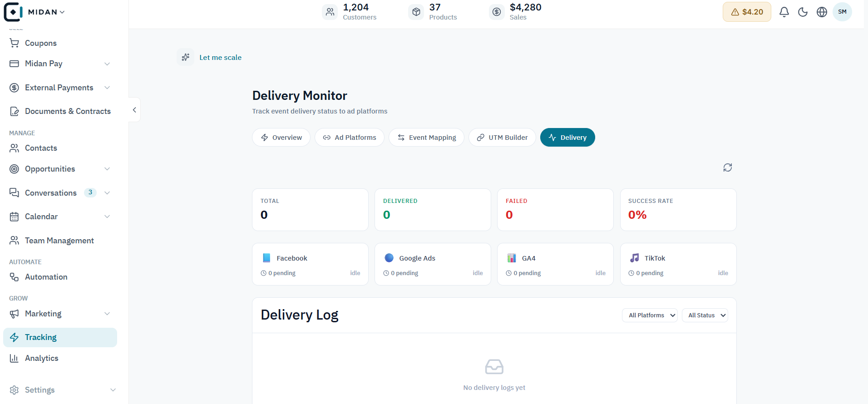Expand Marketing submenu

coord(107,314)
